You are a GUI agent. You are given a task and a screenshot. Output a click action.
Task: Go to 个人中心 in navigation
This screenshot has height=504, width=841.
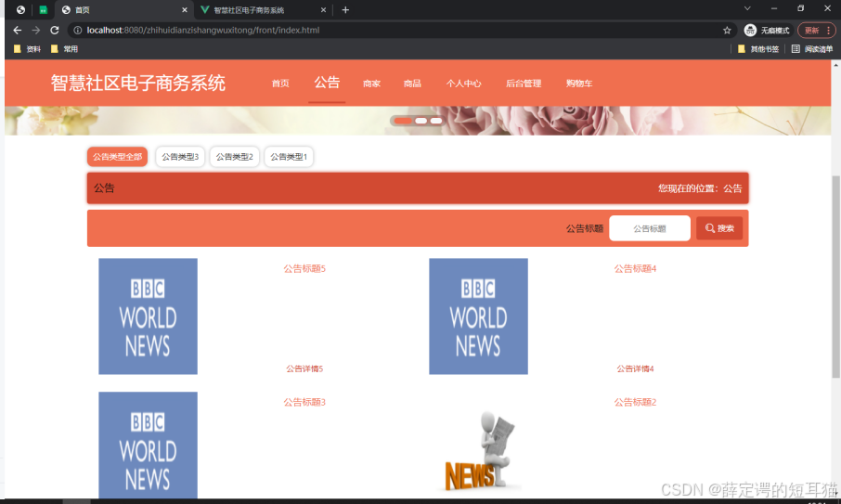click(463, 84)
